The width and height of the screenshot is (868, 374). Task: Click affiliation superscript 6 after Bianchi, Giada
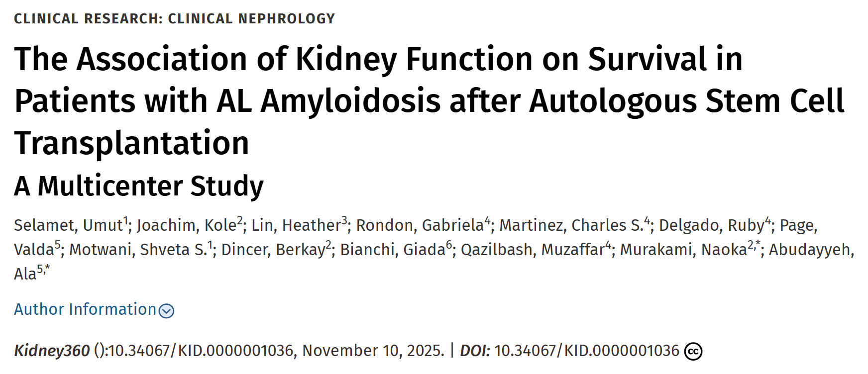(x=448, y=243)
